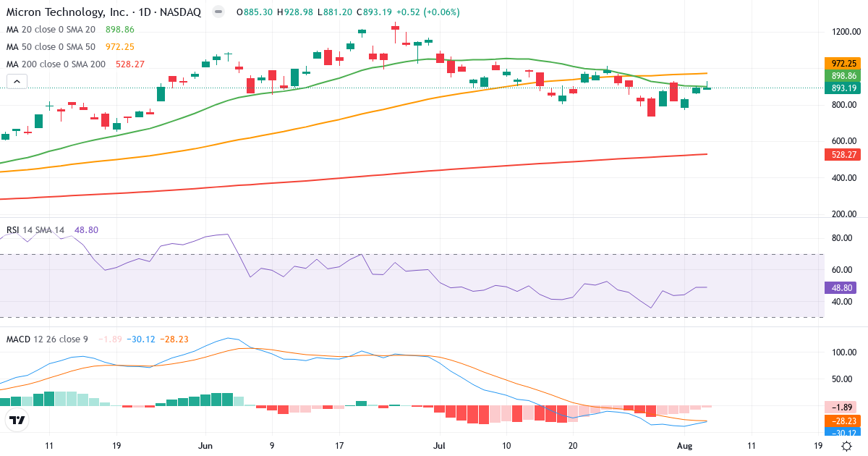The width and height of the screenshot is (868, 456).
Task: Click the 1200.00 price scale label
Action: tap(846, 32)
